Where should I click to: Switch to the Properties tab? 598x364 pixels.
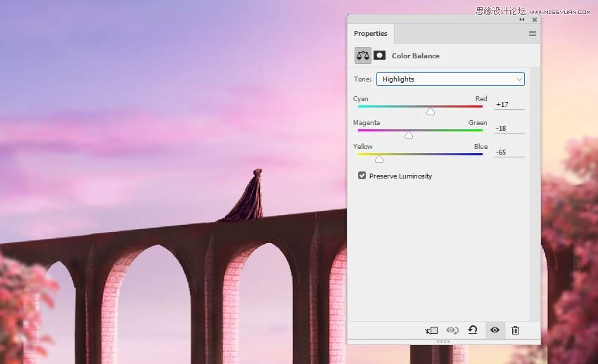(x=370, y=34)
